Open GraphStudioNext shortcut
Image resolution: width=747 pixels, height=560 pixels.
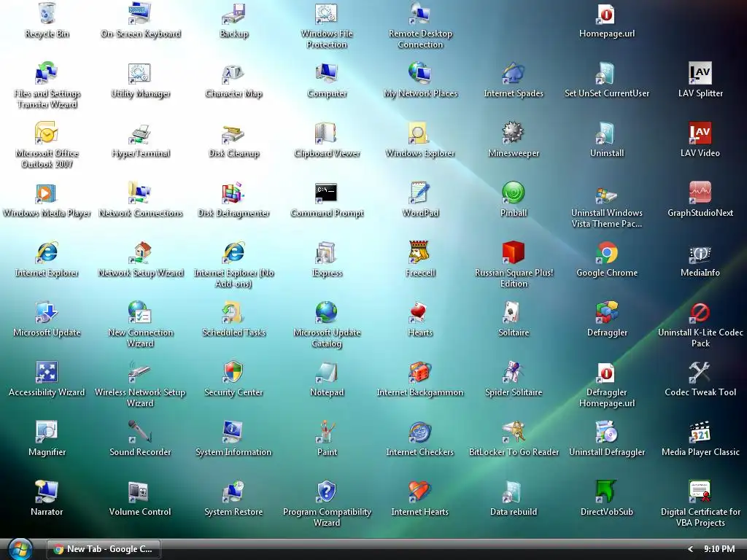[700, 192]
